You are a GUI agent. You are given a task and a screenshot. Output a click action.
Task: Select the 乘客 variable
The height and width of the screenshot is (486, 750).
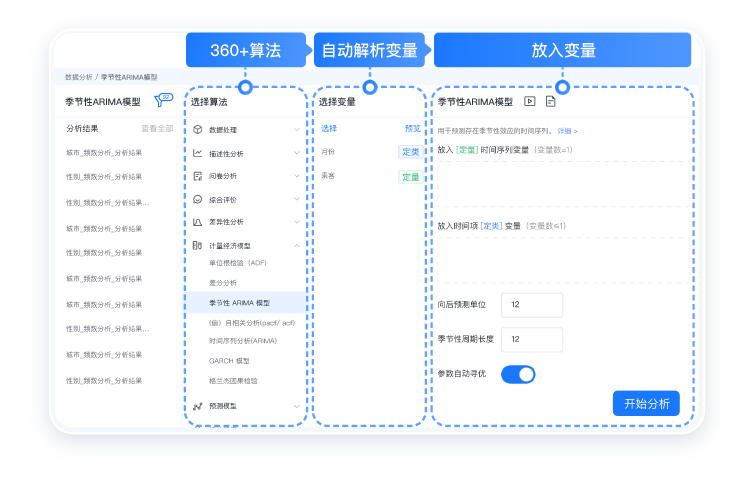pos(328,176)
